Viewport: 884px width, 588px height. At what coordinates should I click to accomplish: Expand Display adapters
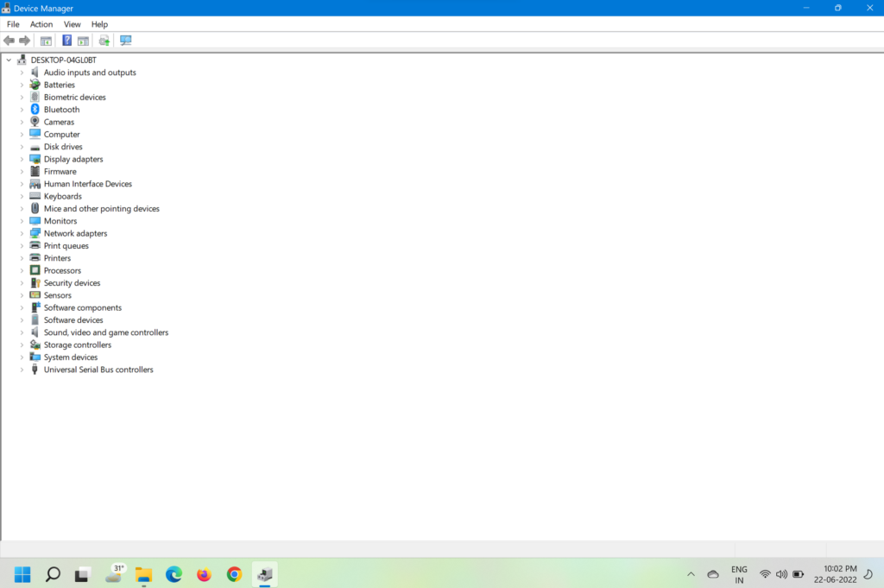pyautogui.click(x=22, y=159)
